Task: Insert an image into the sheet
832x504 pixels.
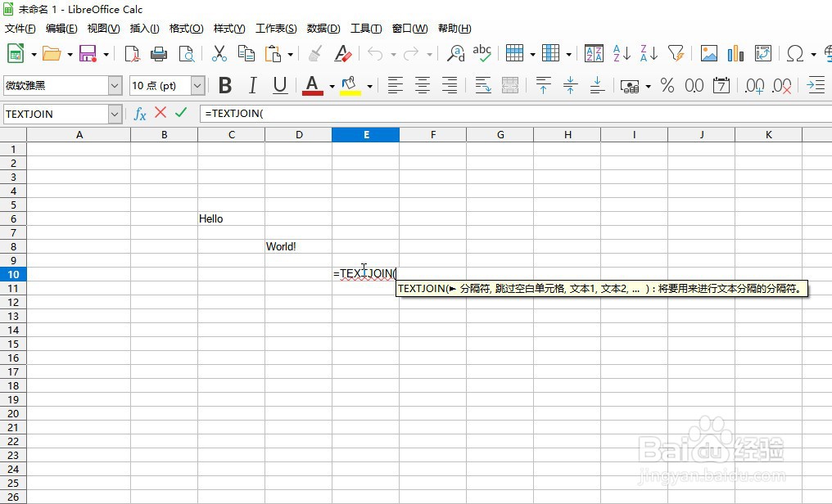Action: click(708, 53)
